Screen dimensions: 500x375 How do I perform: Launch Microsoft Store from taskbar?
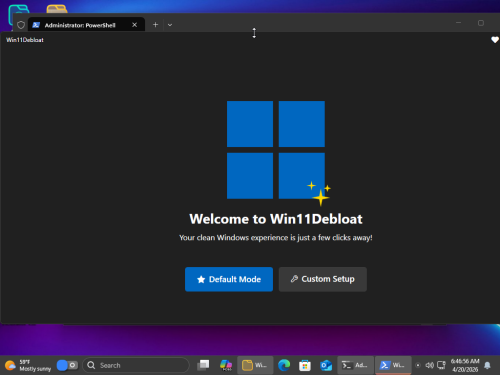pyautogui.click(x=305, y=365)
